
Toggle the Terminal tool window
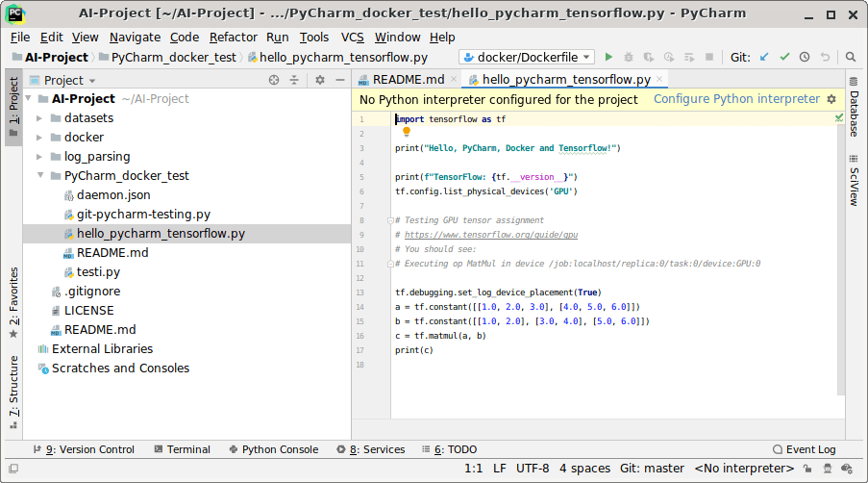pos(182,449)
